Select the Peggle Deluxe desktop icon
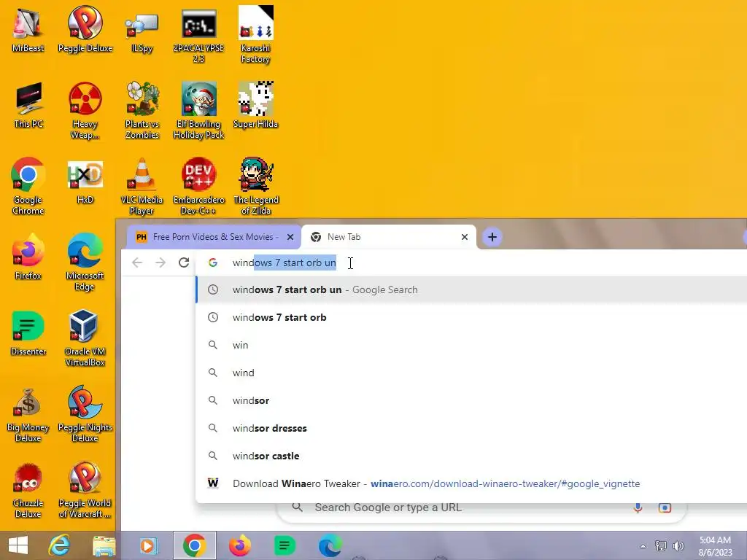This screenshot has width=747, height=560. tap(85, 29)
